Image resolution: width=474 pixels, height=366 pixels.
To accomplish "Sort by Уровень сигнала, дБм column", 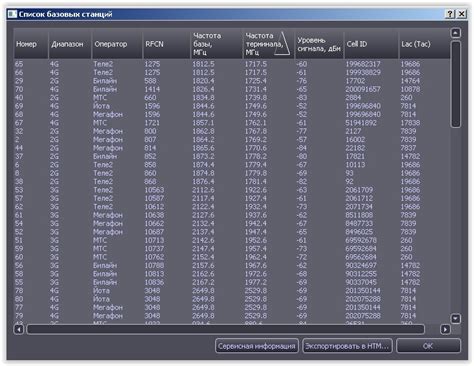I will pos(319,44).
